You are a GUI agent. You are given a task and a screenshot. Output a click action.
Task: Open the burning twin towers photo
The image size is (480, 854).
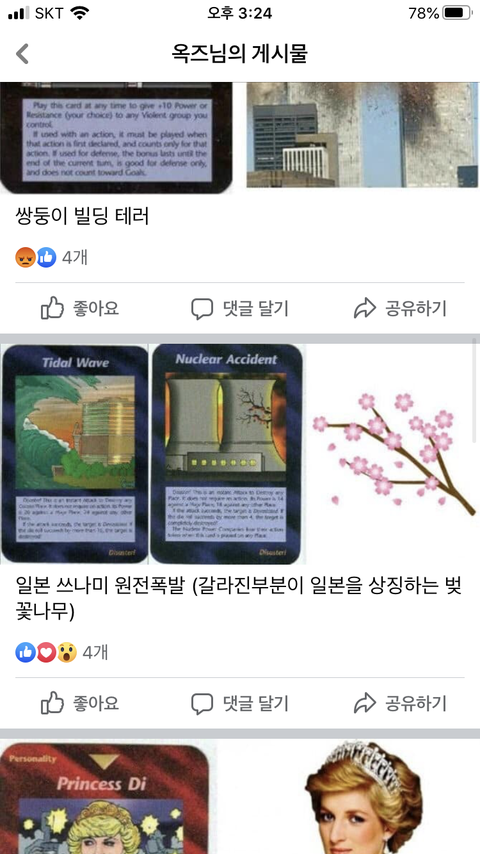coord(362,135)
